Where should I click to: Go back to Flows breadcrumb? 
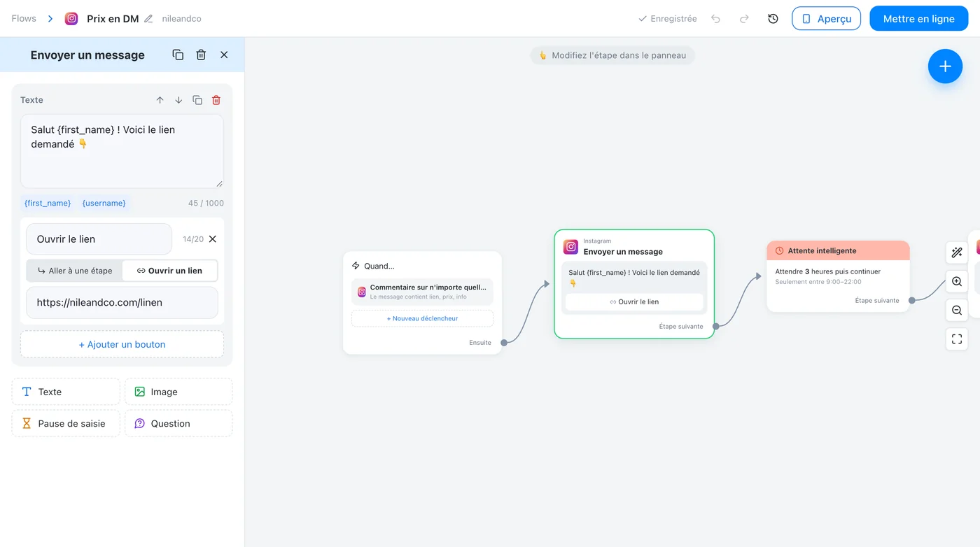point(24,19)
